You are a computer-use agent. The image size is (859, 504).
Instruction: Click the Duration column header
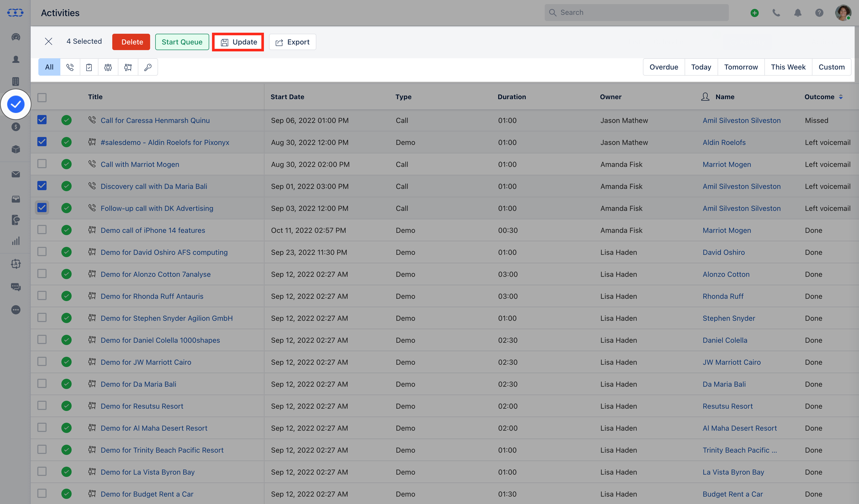pyautogui.click(x=512, y=97)
